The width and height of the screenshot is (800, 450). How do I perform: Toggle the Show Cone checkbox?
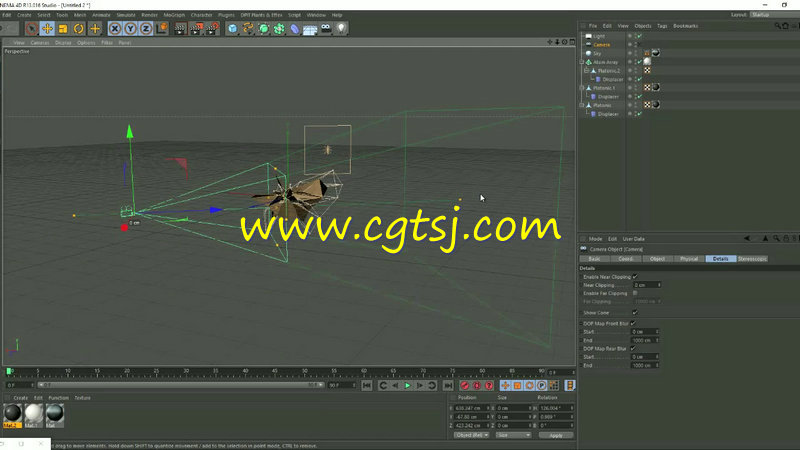(x=635, y=312)
